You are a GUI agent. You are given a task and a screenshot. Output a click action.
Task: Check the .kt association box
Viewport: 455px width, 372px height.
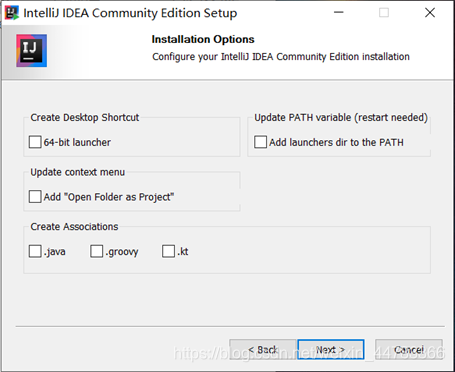tap(168, 251)
